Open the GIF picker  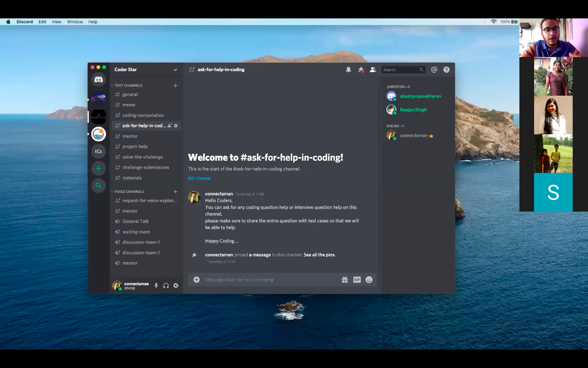coord(357,280)
